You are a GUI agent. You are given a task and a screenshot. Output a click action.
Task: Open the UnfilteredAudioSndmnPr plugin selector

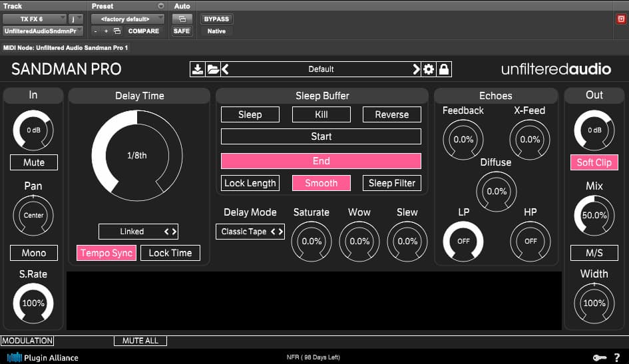pos(43,31)
